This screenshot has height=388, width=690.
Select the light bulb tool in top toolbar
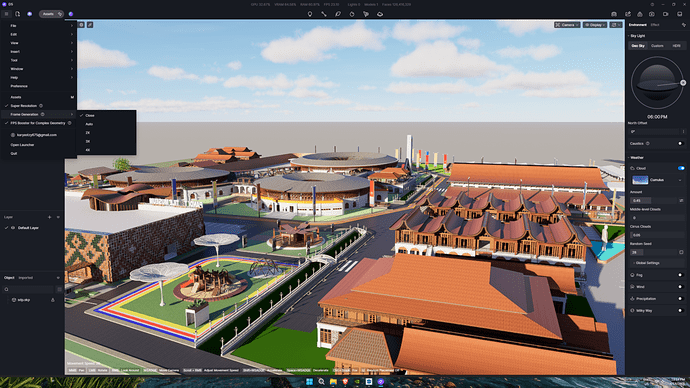(310, 14)
